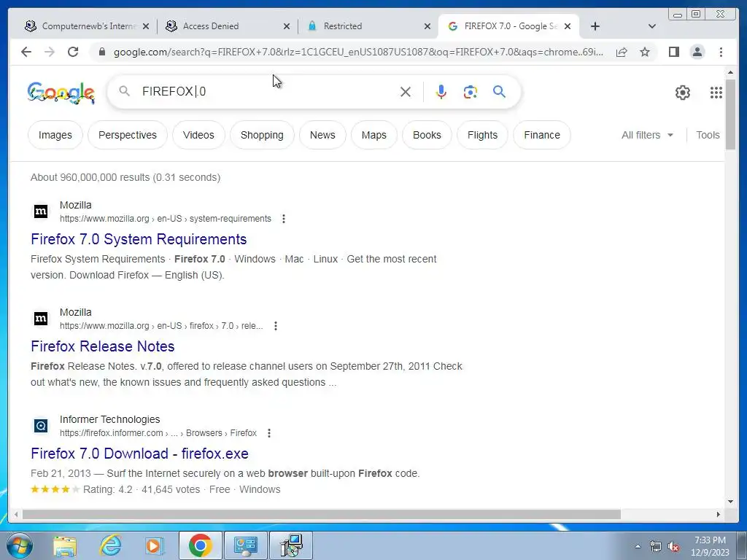Launch Internet Explorer from the taskbar

pyautogui.click(x=110, y=545)
